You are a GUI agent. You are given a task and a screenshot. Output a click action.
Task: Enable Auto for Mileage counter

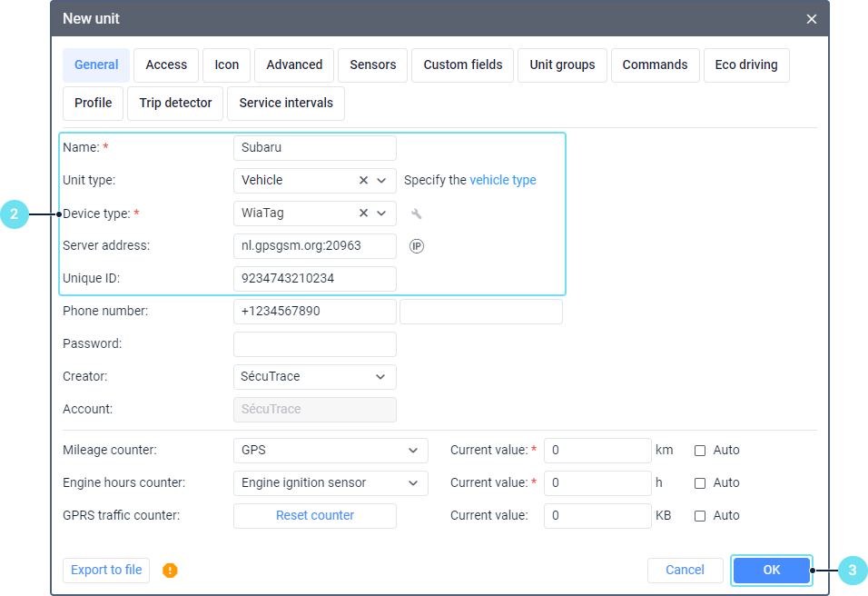click(700, 450)
